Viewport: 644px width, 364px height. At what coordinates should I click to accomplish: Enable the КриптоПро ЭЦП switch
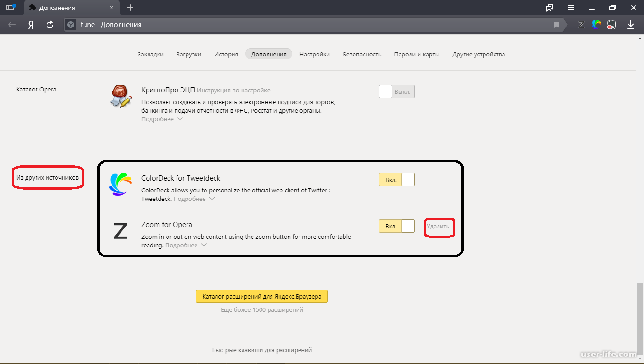[x=397, y=91]
